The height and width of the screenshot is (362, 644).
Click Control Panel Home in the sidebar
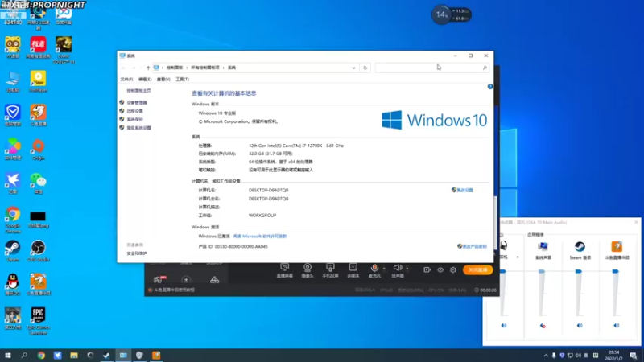tap(138, 91)
